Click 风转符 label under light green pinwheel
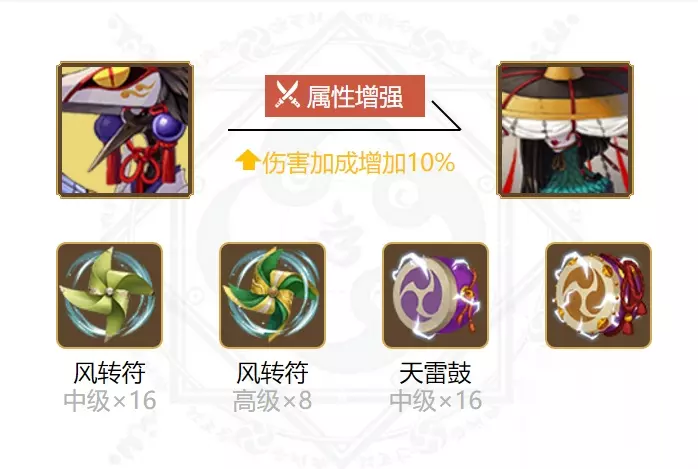 (x=110, y=372)
